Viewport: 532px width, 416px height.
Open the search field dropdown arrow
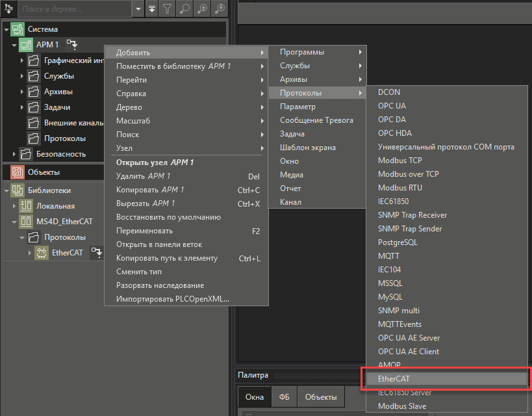tap(138, 9)
